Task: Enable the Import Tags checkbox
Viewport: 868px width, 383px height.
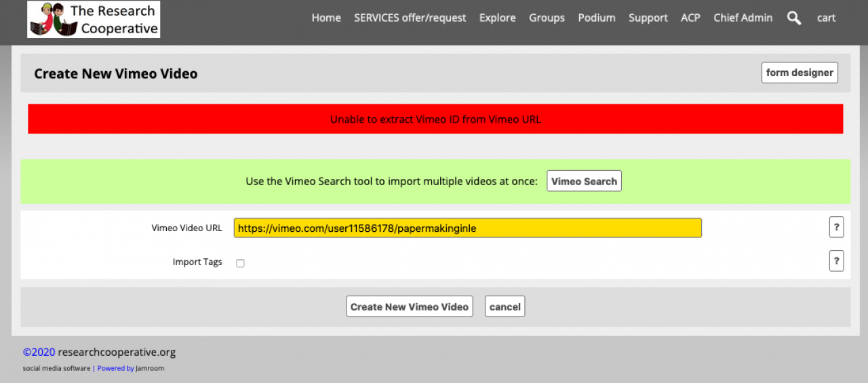Action: click(240, 263)
